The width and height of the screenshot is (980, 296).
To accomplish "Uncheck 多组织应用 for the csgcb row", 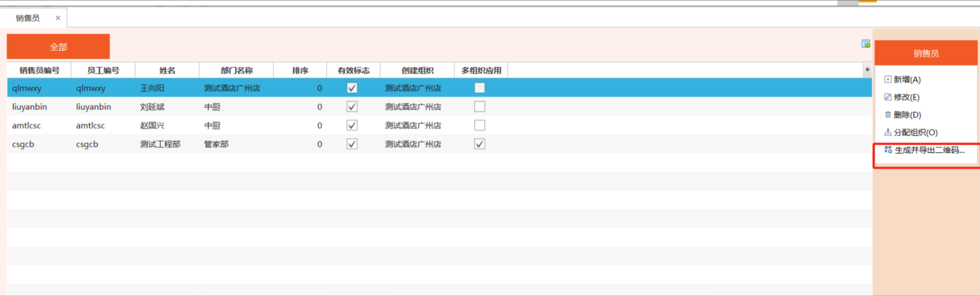I will 479,144.
